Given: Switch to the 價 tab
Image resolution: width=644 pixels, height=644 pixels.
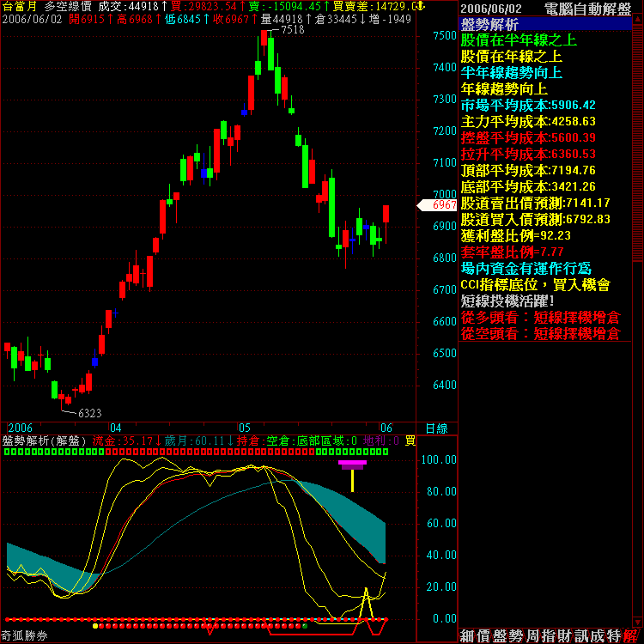Looking at the screenshot, I should tap(486, 635).
